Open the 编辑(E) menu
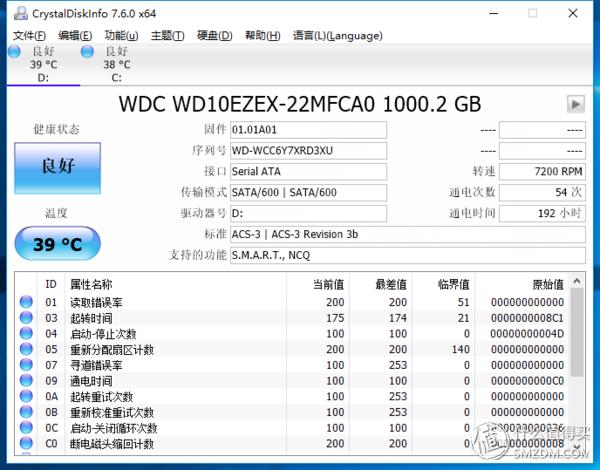The height and width of the screenshot is (470, 600). click(75, 36)
